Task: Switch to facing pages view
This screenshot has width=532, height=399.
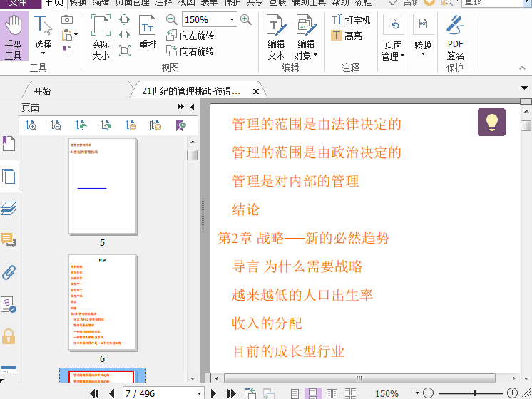Action: pyautogui.click(x=332, y=393)
